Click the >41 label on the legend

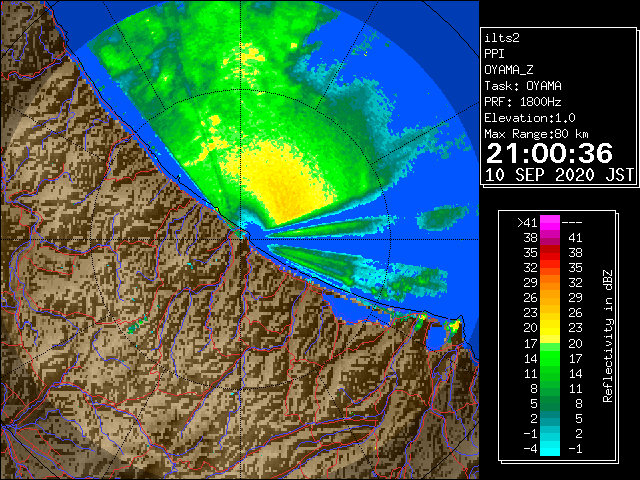point(527,223)
